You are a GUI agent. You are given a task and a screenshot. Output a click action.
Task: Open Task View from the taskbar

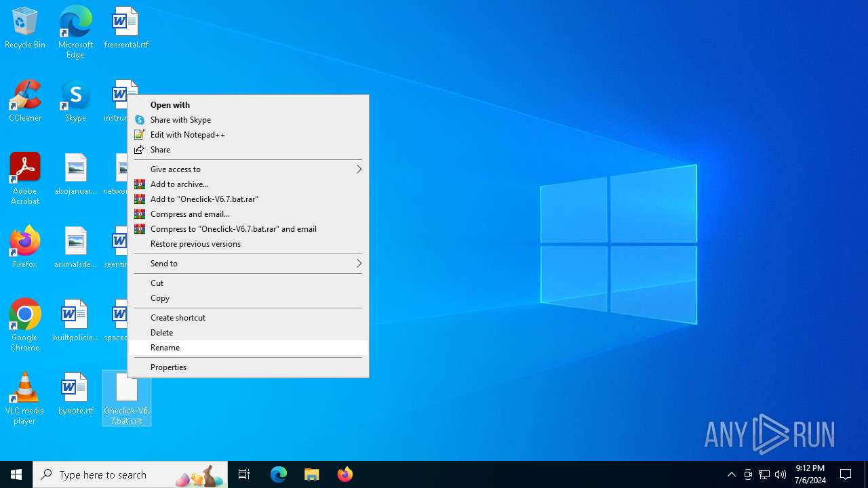(244, 474)
